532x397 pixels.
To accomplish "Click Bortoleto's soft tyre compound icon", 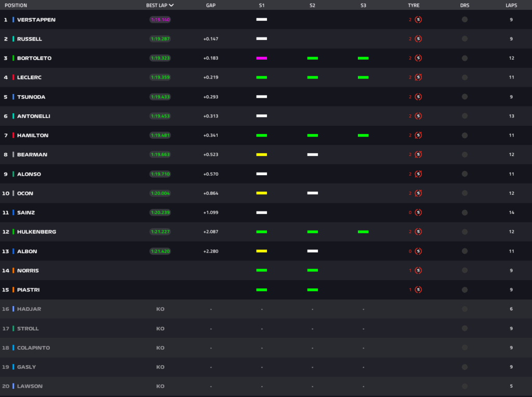I will pos(418,58).
